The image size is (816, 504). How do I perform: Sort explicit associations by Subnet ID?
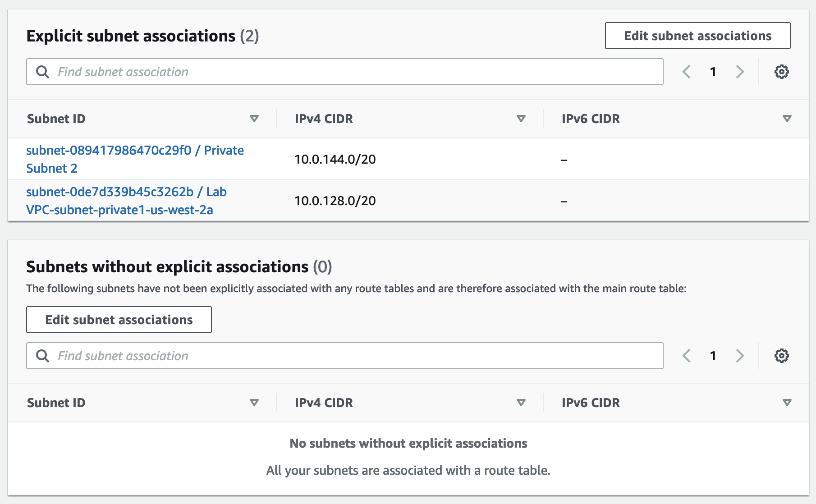coord(254,119)
